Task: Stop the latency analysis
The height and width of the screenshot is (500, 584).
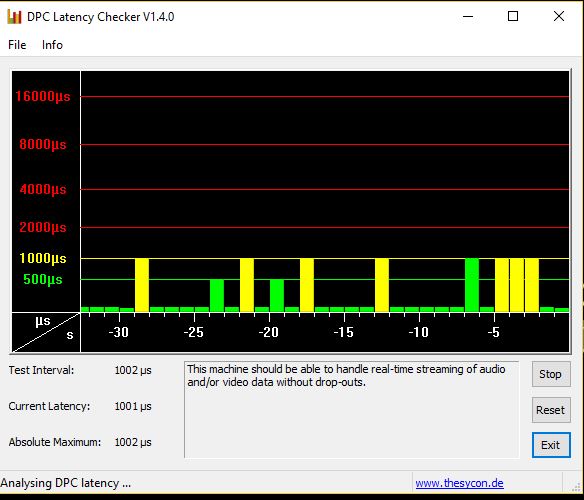Action: pos(551,374)
